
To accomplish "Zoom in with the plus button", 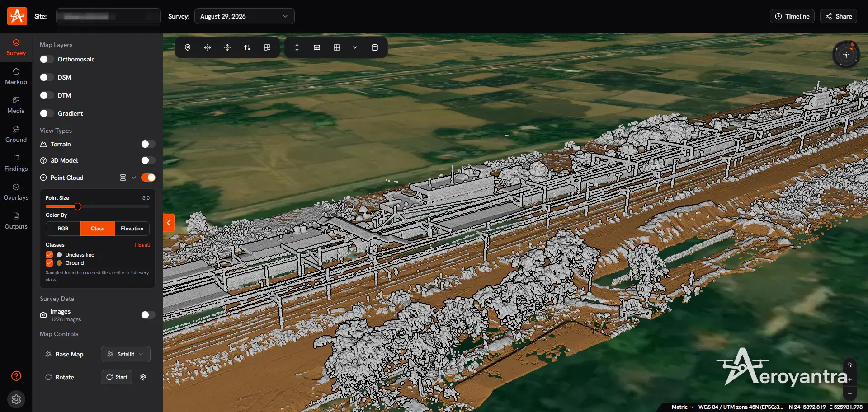I will [850, 379].
